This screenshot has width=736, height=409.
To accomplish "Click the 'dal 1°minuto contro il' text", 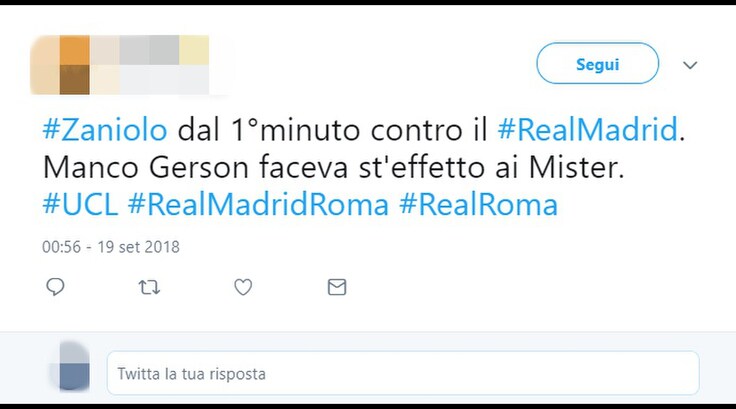I will 332,130.
